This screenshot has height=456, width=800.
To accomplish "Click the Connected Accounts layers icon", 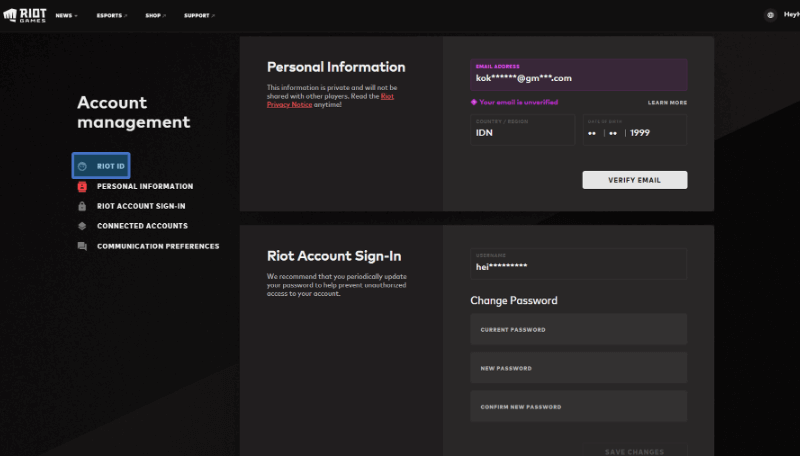I will 82,226.
